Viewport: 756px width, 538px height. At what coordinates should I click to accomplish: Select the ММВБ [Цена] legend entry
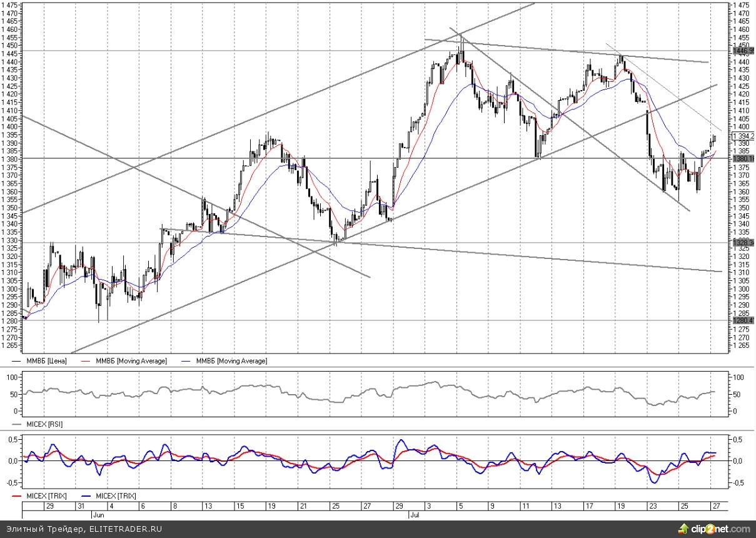click(46, 361)
